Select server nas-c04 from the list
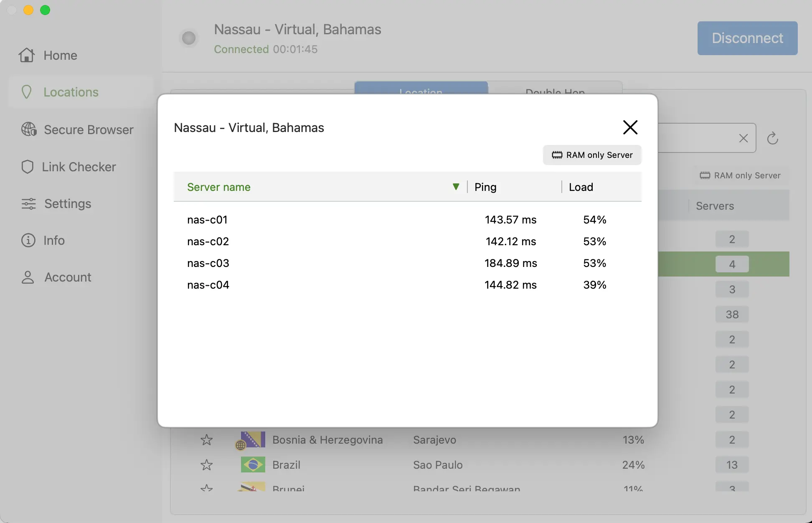 [x=208, y=285]
